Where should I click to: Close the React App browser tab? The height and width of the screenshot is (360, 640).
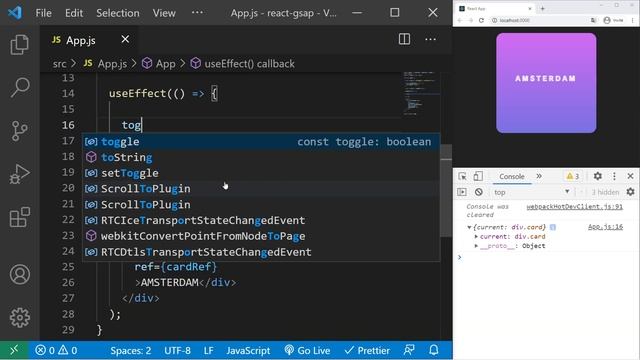click(530, 8)
